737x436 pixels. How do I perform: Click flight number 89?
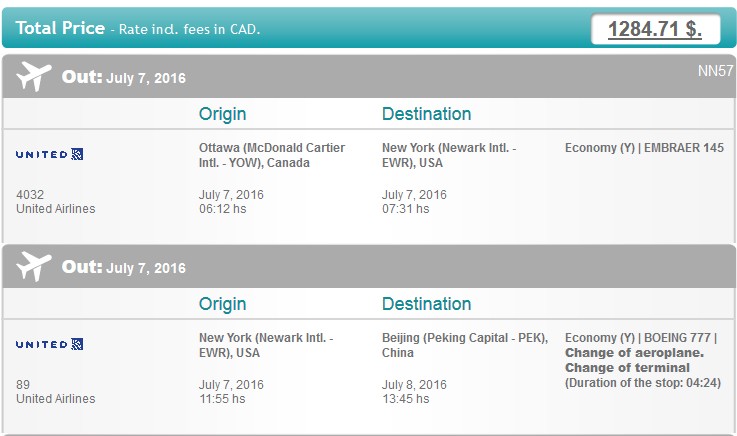(23, 384)
